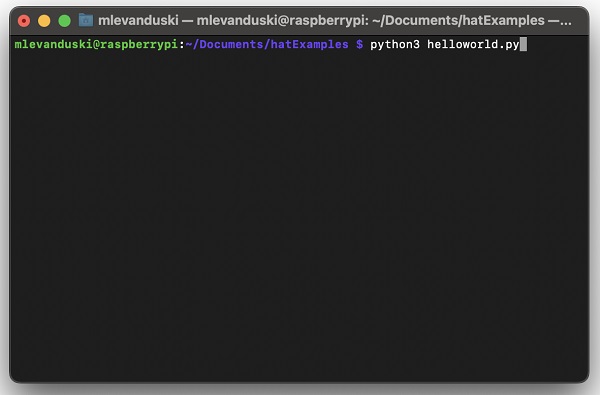Screen dimensions: 600x395
Task: Click the dollar sign prompt symbol
Action: pyautogui.click(x=360, y=44)
